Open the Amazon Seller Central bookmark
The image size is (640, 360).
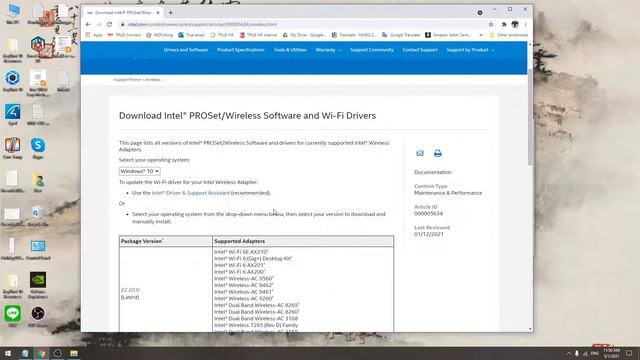point(448,35)
